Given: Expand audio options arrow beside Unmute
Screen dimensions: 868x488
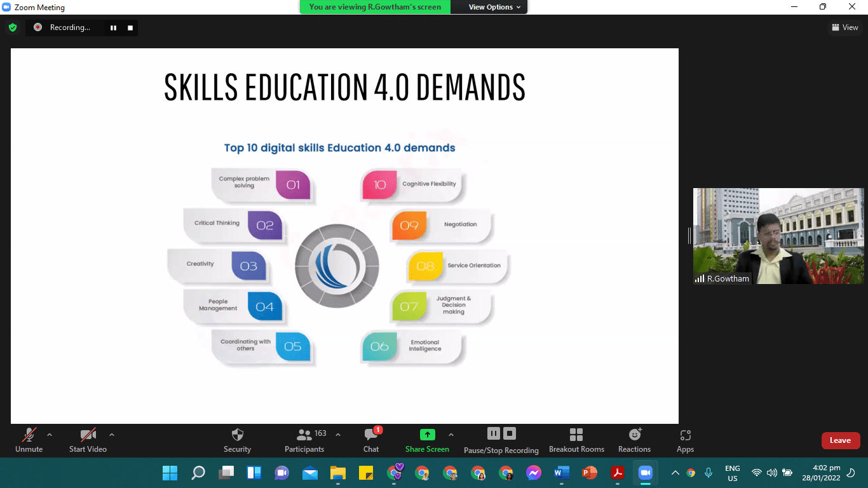Looking at the screenshot, I should 50,435.
